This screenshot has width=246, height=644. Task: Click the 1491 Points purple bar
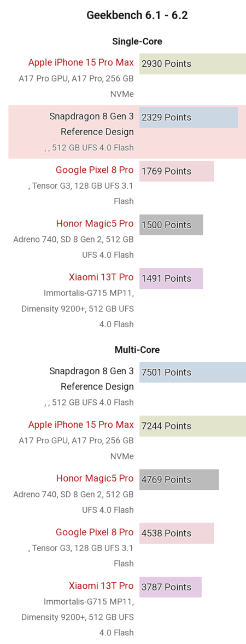tap(171, 279)
